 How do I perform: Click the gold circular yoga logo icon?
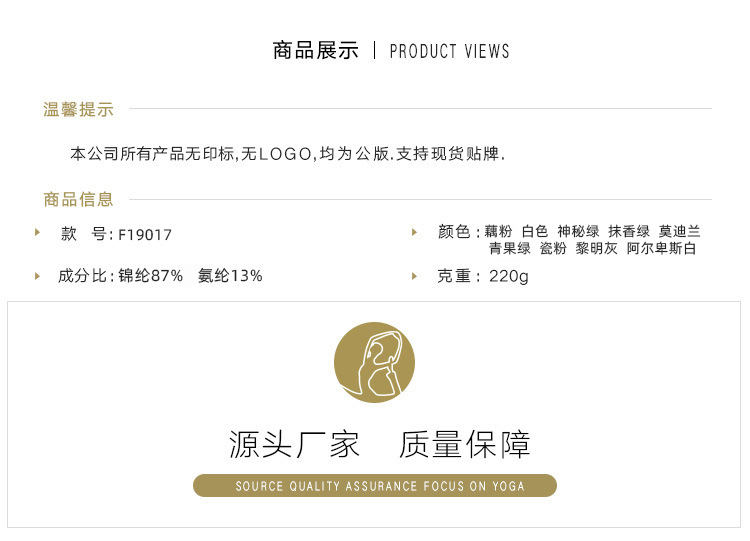(375, 362)
